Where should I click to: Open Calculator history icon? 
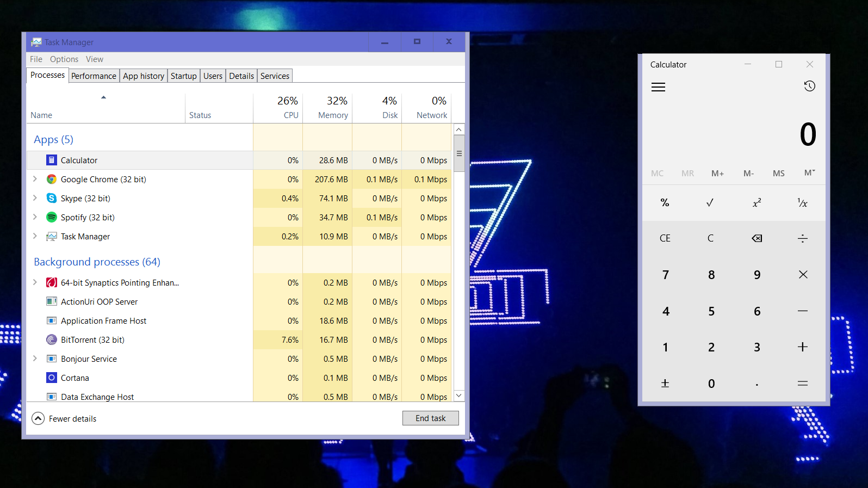coord(809,86)
